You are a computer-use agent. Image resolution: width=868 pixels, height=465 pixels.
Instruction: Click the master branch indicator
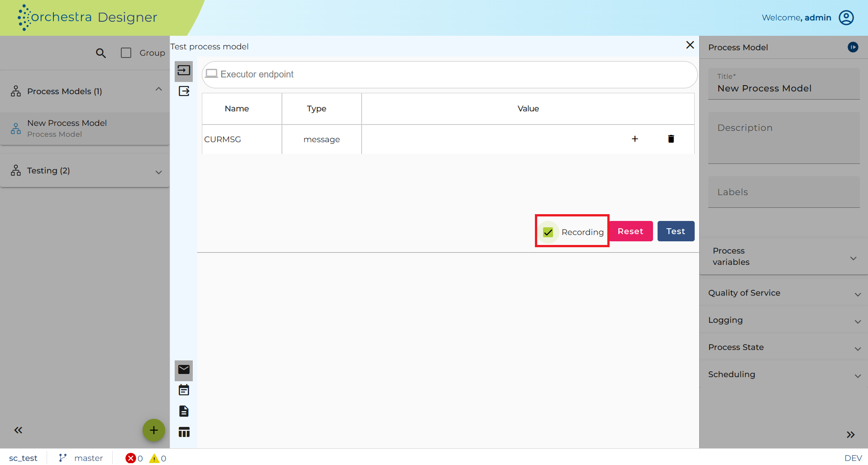[81, 458]
